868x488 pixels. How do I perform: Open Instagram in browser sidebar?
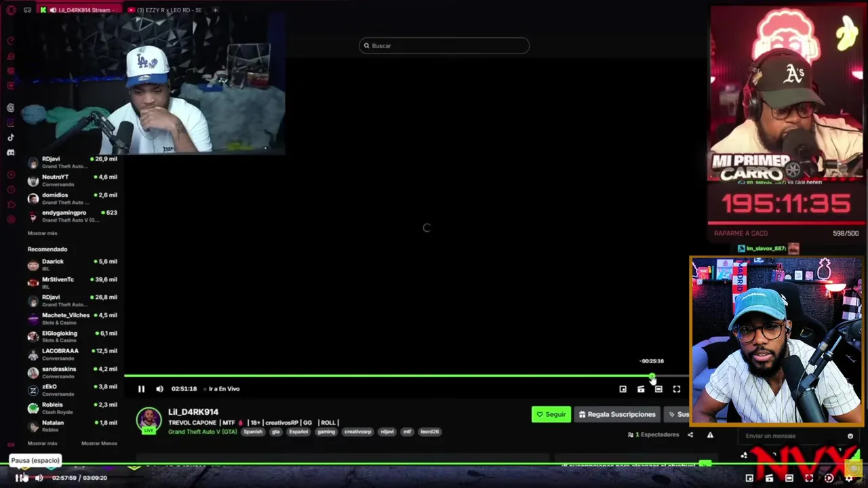10,123
